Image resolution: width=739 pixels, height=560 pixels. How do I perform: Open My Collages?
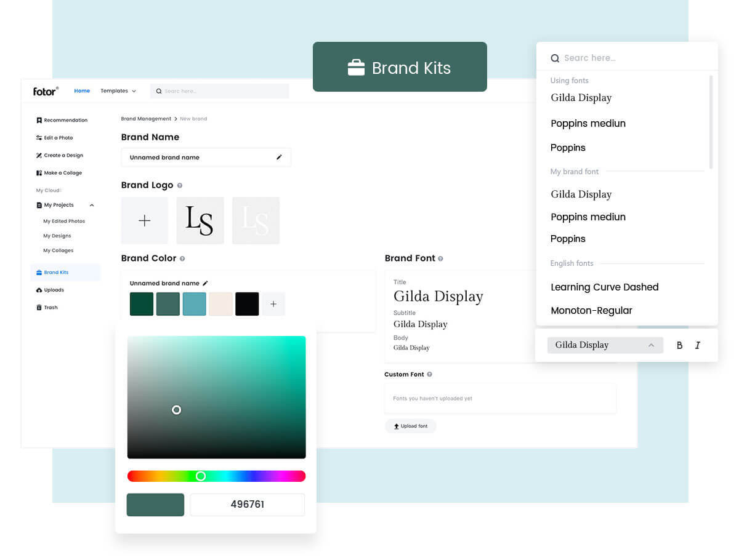tap(58, 250)
